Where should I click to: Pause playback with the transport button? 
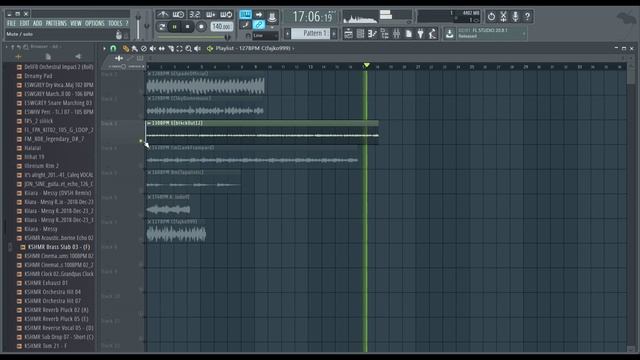pyautogui.click(x=175, y=27)
